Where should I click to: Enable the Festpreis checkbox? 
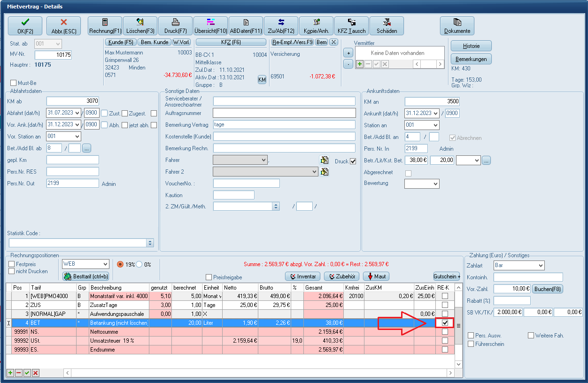pos(12,264)
